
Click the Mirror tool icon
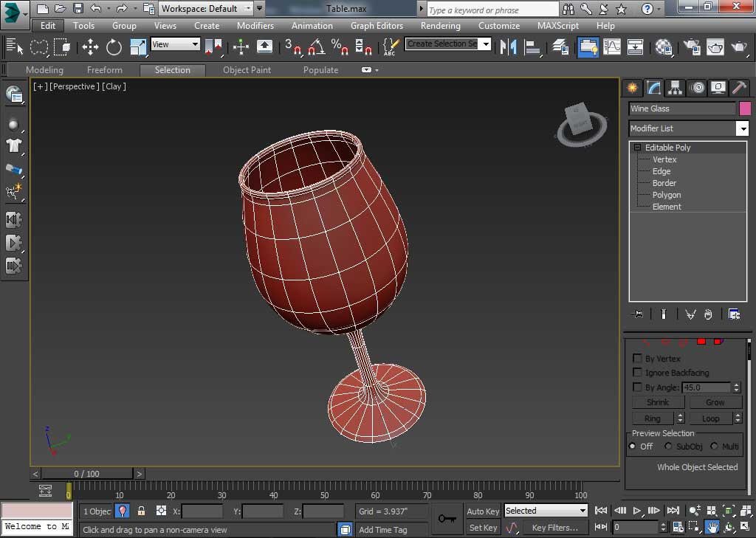point(508,47)
